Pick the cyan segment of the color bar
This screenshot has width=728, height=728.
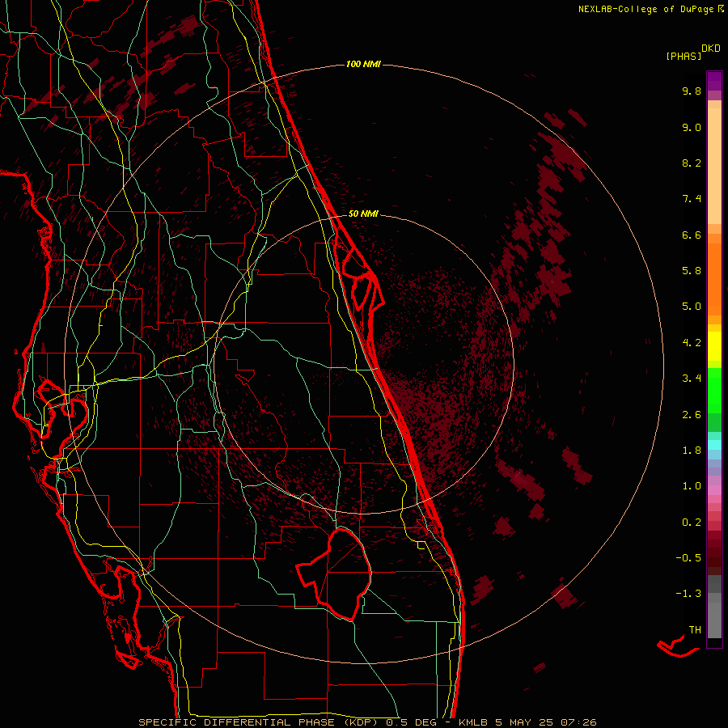point(714,445)
